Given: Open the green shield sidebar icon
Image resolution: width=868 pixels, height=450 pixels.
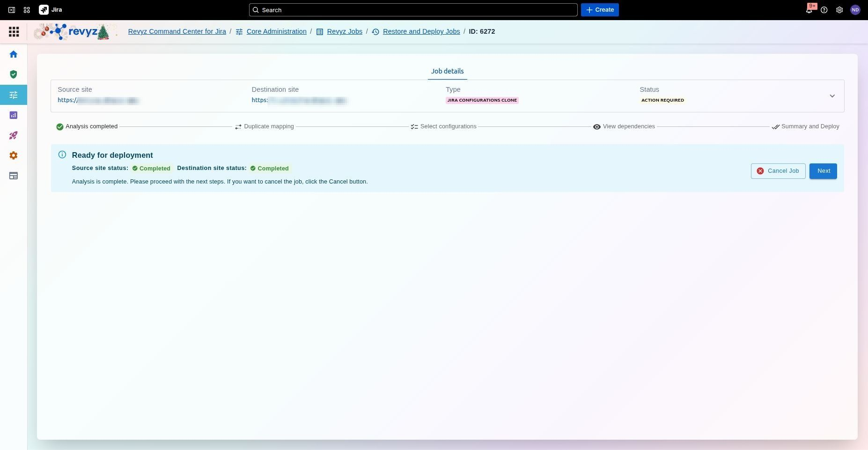Looking at the screenshot, I should tap(14, 74).
